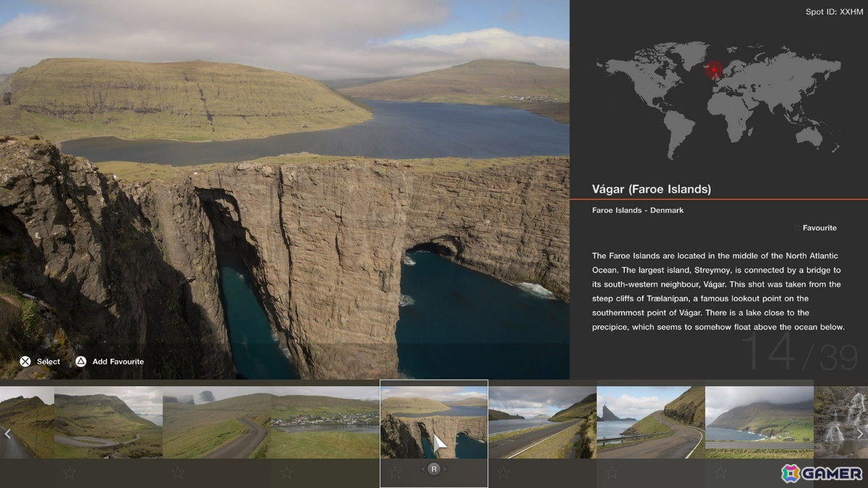Open the sea stack guardrail road thumbnail
This screenshot has height=488, width=868.
(x=651, y=422)
